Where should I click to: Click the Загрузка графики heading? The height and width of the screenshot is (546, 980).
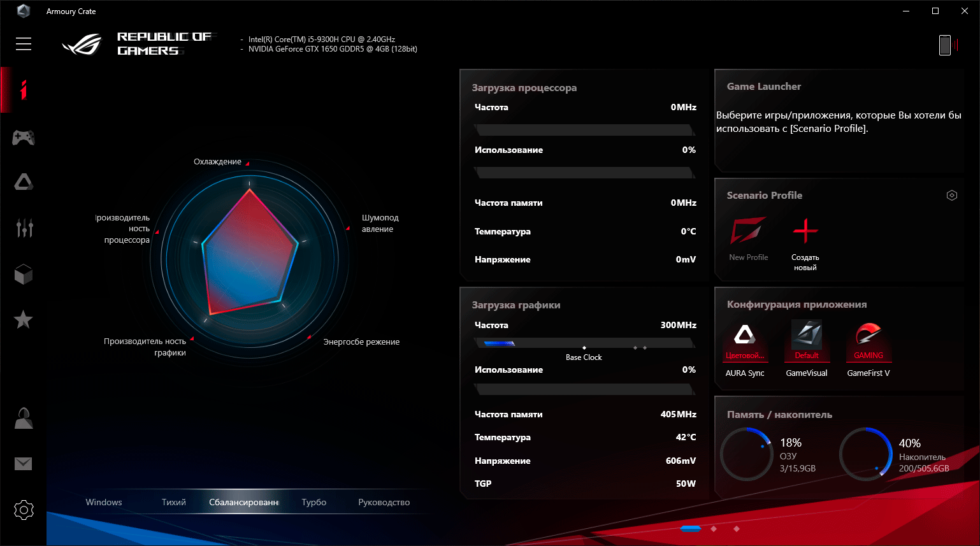[x=516, y=305]
